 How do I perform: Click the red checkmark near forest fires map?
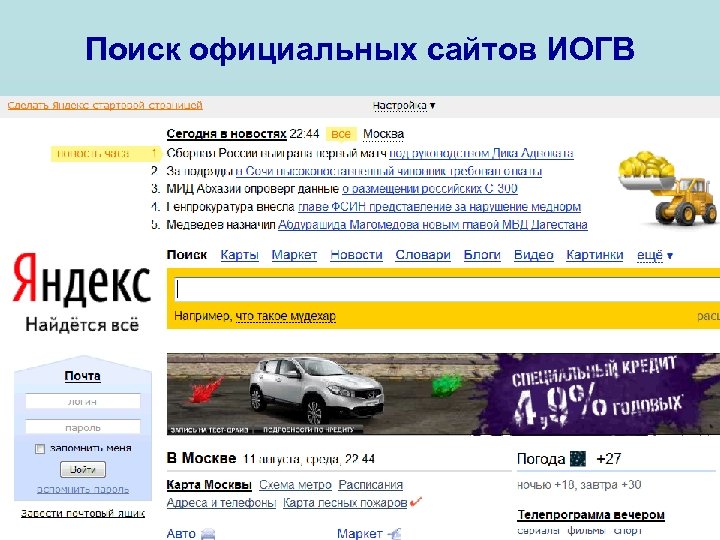click(416, 501)
